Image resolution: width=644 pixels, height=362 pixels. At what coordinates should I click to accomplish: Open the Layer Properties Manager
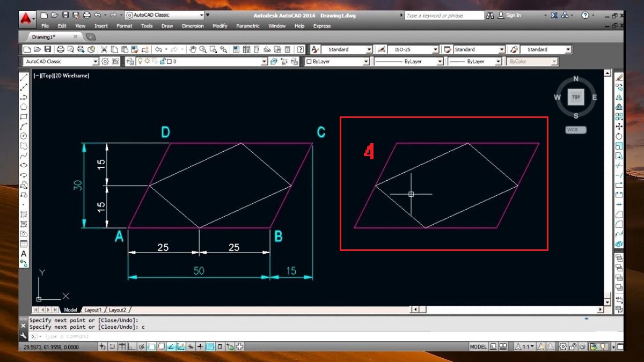coord(130,62)
